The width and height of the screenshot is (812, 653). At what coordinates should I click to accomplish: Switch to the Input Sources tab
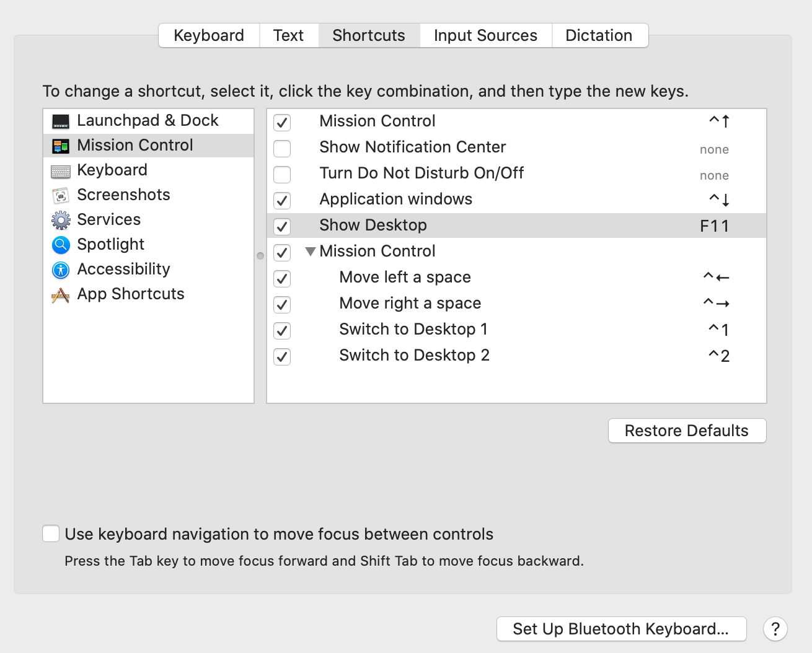(485, 35)
